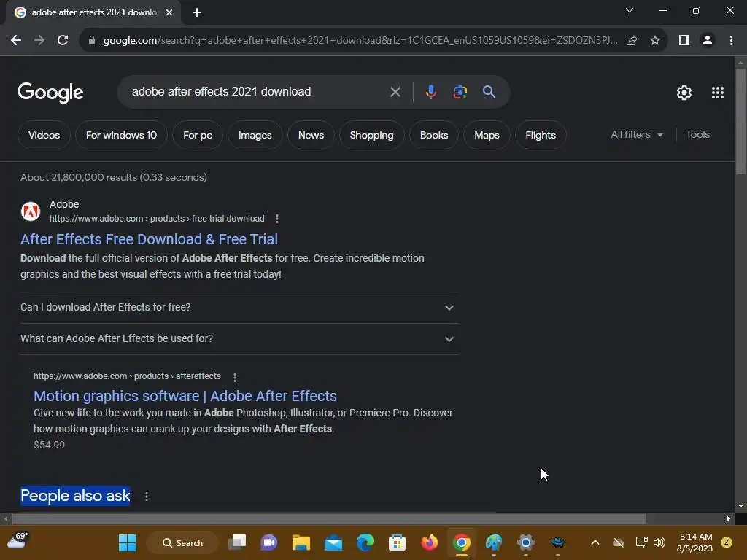Reload the current page

click(x=63, y=41)
